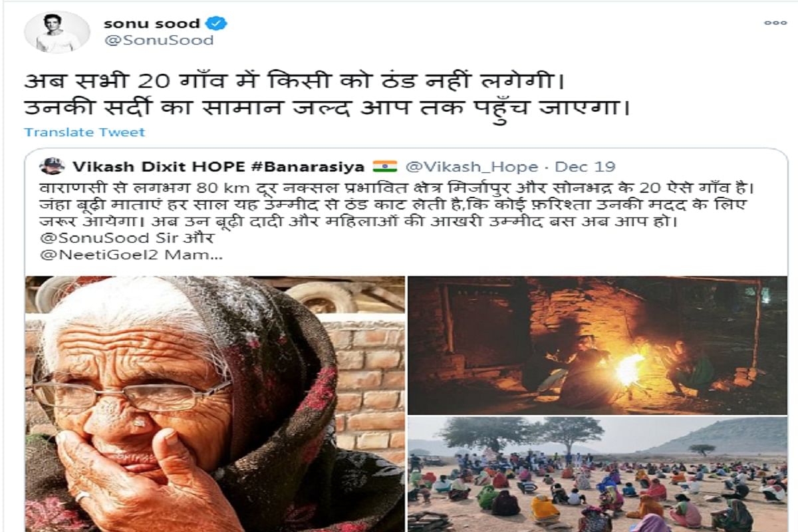Click the Dec 19 timestamp
Viewport: 798px width, 532px height.
[585, 166]
